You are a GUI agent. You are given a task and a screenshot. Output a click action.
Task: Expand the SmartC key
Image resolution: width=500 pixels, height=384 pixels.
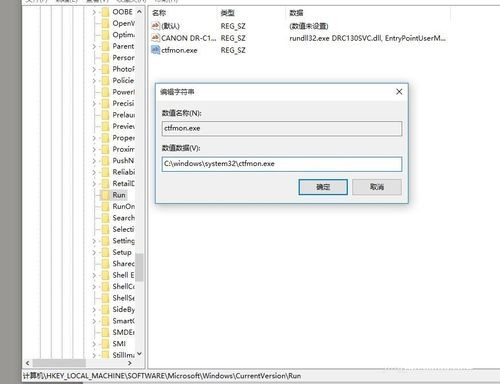[x=94, y=321]
